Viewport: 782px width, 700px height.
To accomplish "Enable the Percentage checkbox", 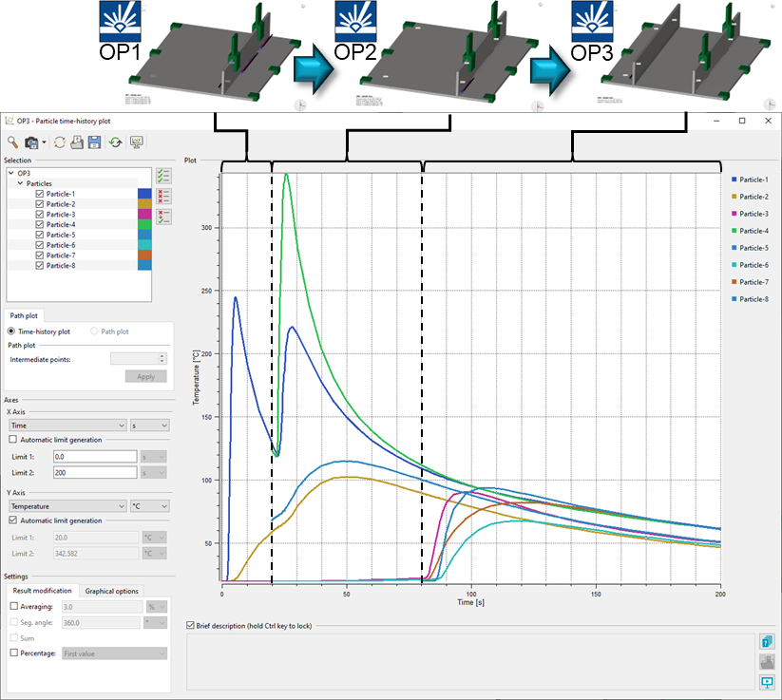I will (14, 653).
